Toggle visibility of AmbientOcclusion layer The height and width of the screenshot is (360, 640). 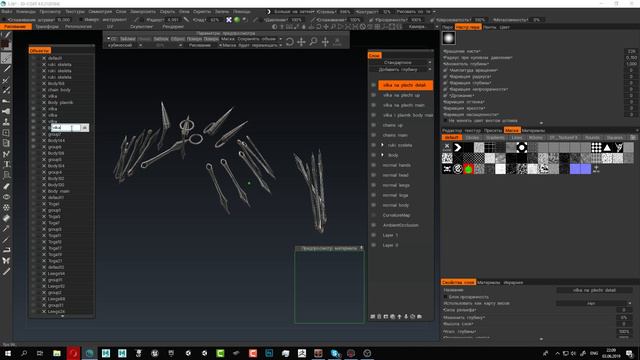373,225
